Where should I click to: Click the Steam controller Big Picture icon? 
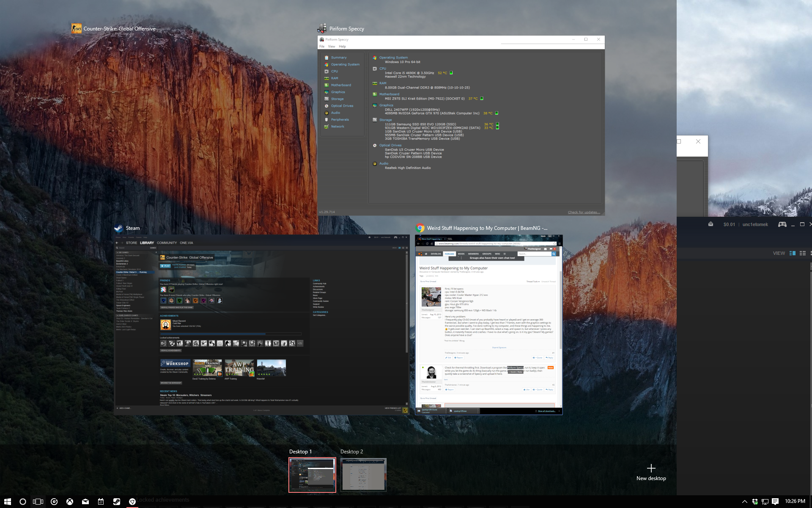782,224
